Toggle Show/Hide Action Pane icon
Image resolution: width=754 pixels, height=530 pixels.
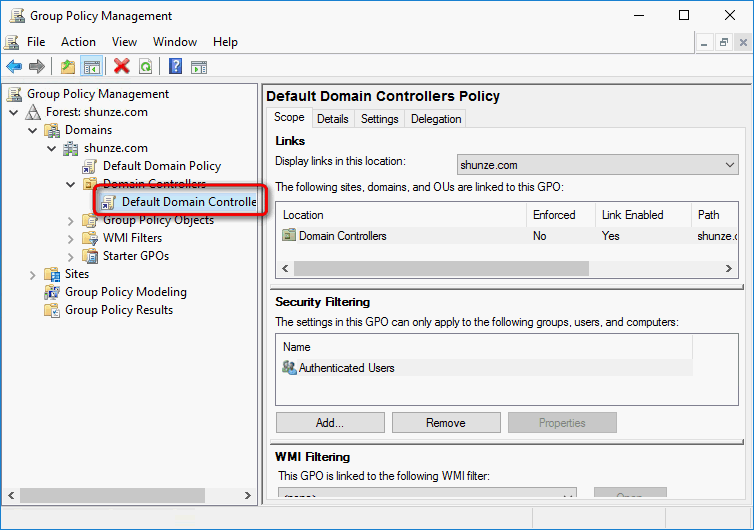(199, 67)
